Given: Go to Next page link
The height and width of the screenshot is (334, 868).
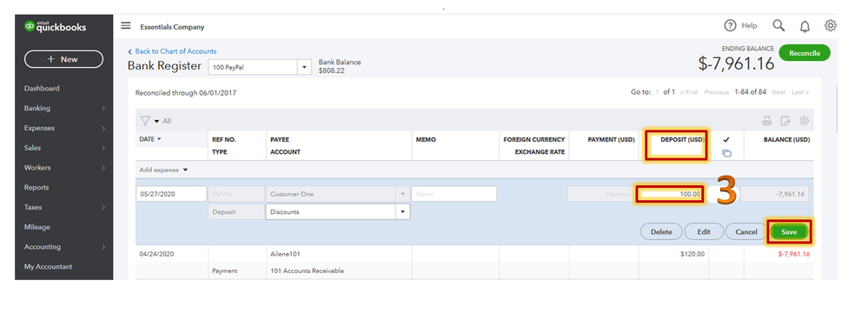Looking at the screenshot, I should (779, 92).
